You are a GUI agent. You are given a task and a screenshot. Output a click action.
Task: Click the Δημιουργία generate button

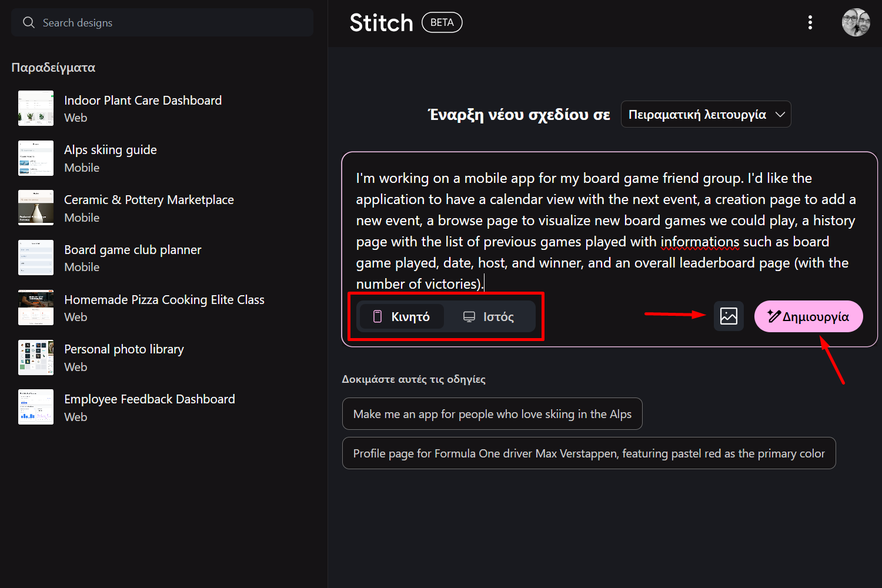coord(808,316)
